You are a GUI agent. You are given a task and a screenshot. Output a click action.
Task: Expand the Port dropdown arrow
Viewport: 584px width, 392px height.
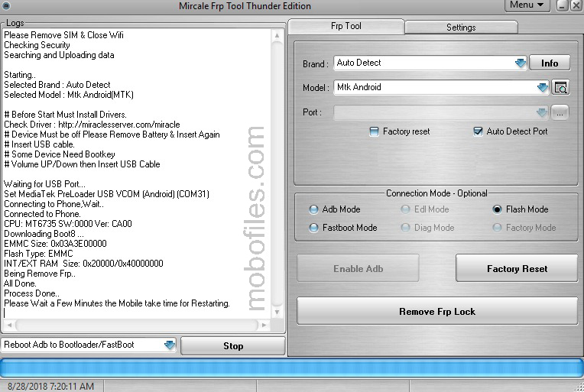pos(542,112)
